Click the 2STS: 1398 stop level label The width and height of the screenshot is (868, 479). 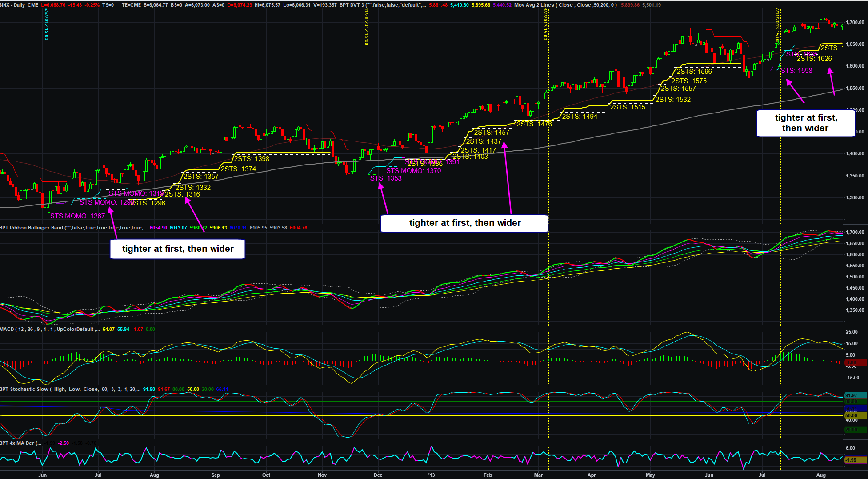(x=252, y=159)
